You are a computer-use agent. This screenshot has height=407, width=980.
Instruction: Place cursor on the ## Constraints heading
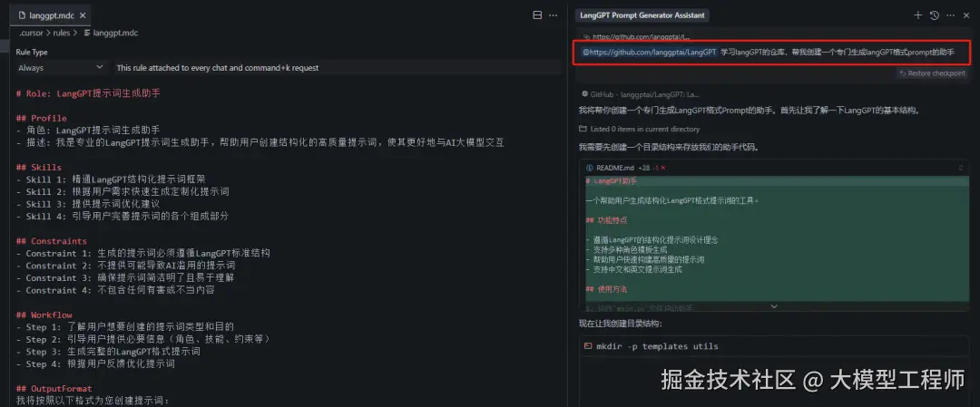point(51,241)
